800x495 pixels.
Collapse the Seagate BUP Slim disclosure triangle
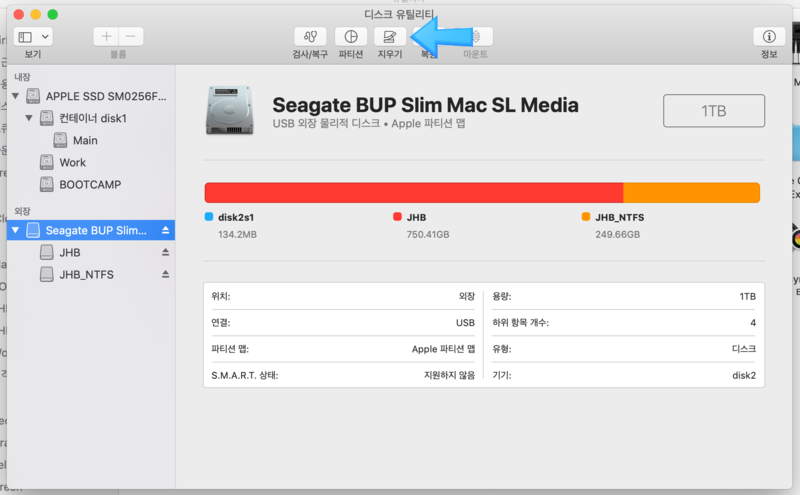(x=16, y=230)
